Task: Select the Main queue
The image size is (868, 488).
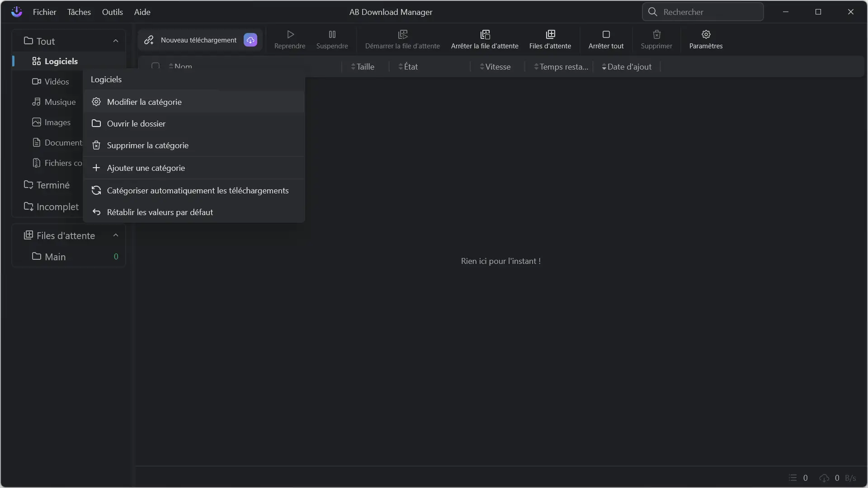Action: (x=69, y=257)
